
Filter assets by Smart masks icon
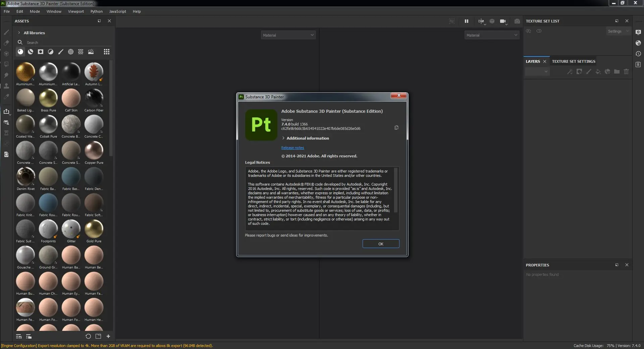[x=41, y=52]
